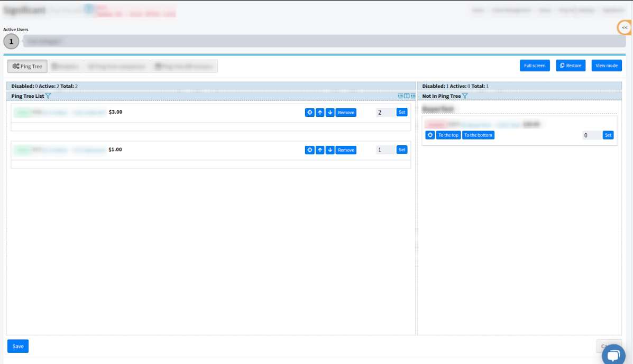Click the To the top button
Viewport: 633px width, 364px height.
click(448, 135)
